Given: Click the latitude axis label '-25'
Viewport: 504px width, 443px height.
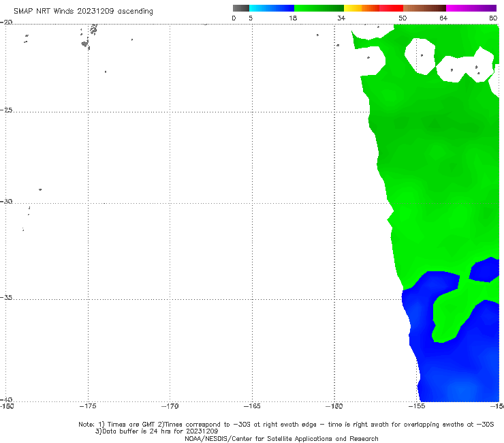Looking at the screenshot, I should point(6,110).
